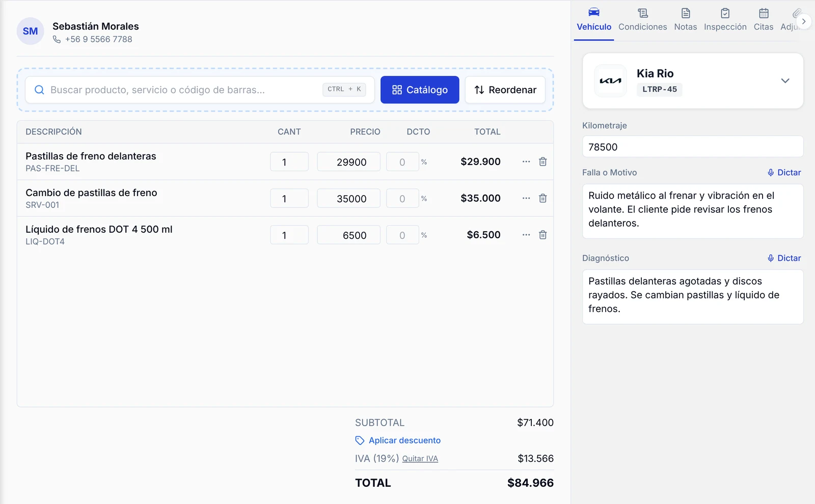This screenshot has height=504, width=815.
Task: Click the Kia logo on vehicle card
Action: [x=610, y=80]
